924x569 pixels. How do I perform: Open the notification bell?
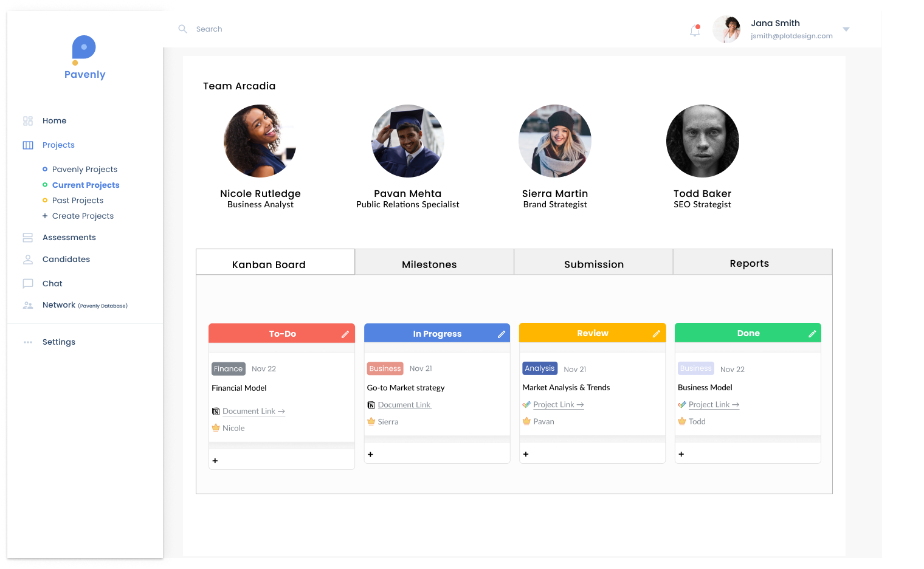tap(694, 30)
